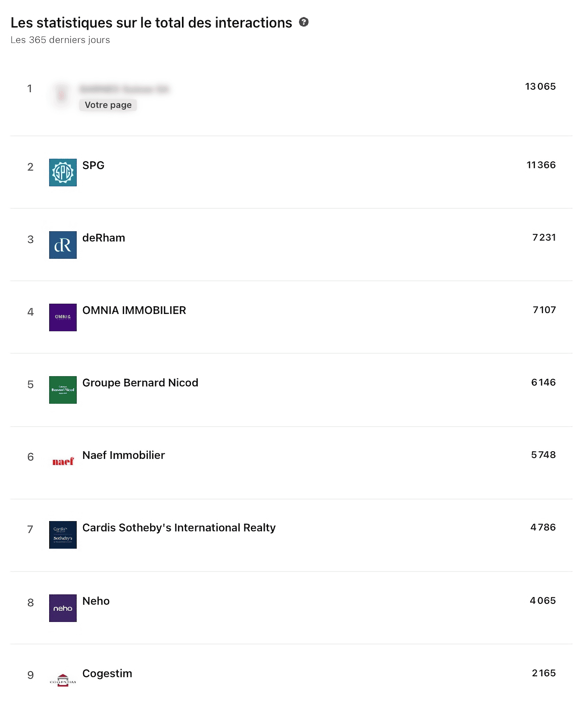588x710 pixels.
Task: Open the Cogestim company link
Action: pyautogui.click(x=107, y=673)
